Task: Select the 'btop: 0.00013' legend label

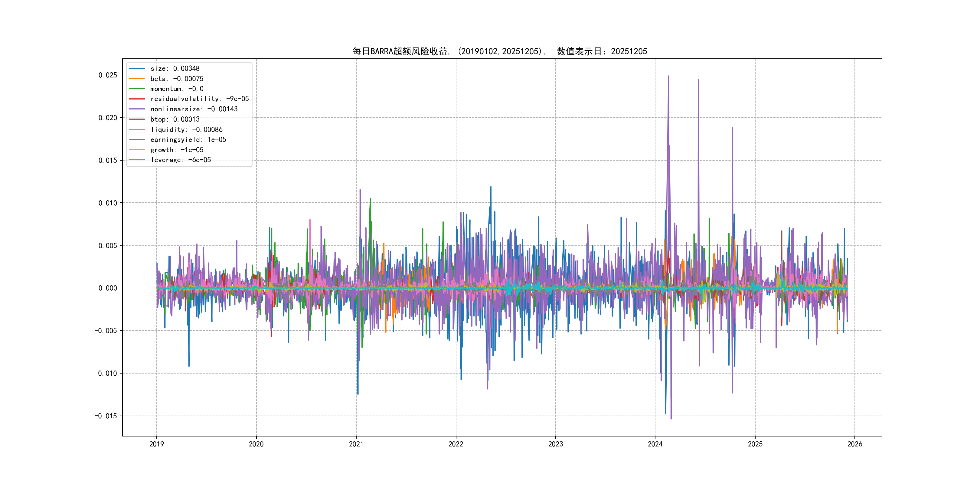Action: [x=175, y=119]
